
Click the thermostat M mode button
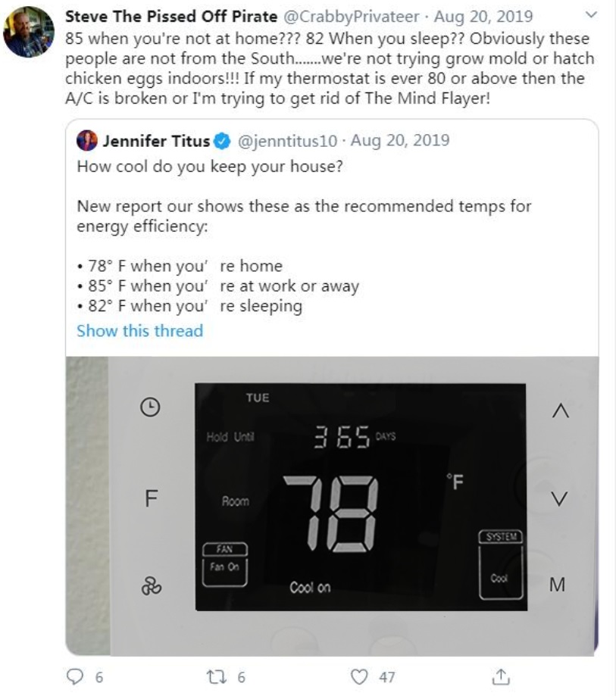(557, 585)
